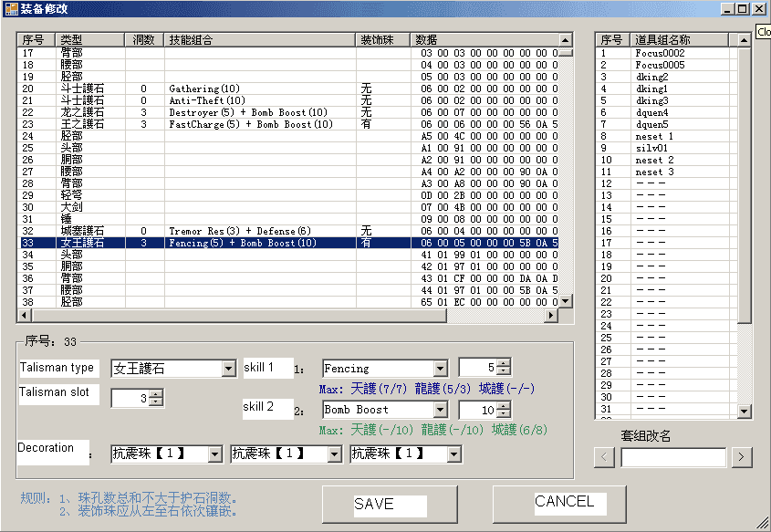Viewport: 771px width, 532px height.
Task: Click the CANCEL button
Action: (x=559, y=504)
